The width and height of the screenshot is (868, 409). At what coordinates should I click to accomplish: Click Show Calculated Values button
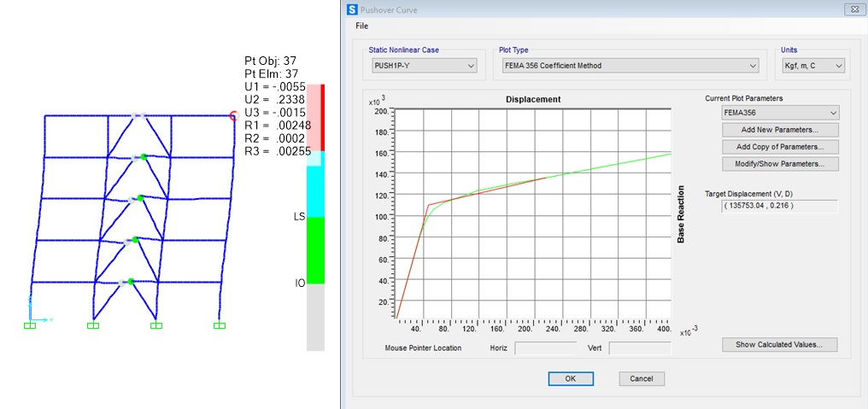[780, 345]
